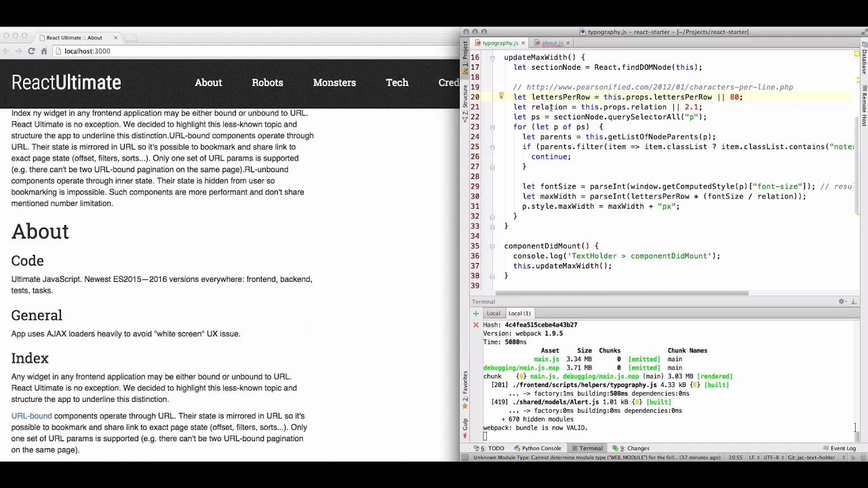Switch to the Local terminal tab
The image size is (868, 488).
click(x=493, y=313)
